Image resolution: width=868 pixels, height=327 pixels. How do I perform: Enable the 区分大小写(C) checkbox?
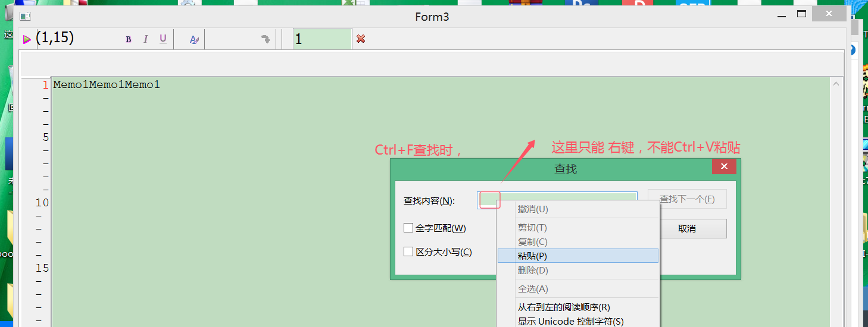point(408,251)
